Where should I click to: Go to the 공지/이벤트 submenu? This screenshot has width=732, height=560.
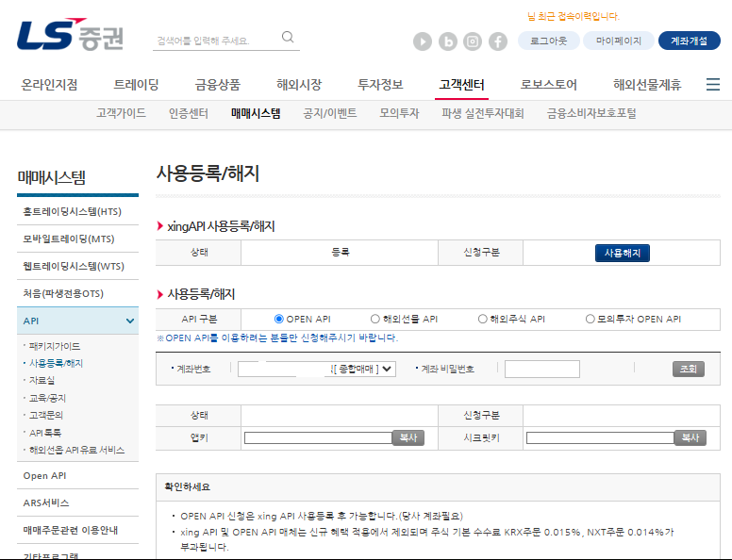[x=330, y=113]
